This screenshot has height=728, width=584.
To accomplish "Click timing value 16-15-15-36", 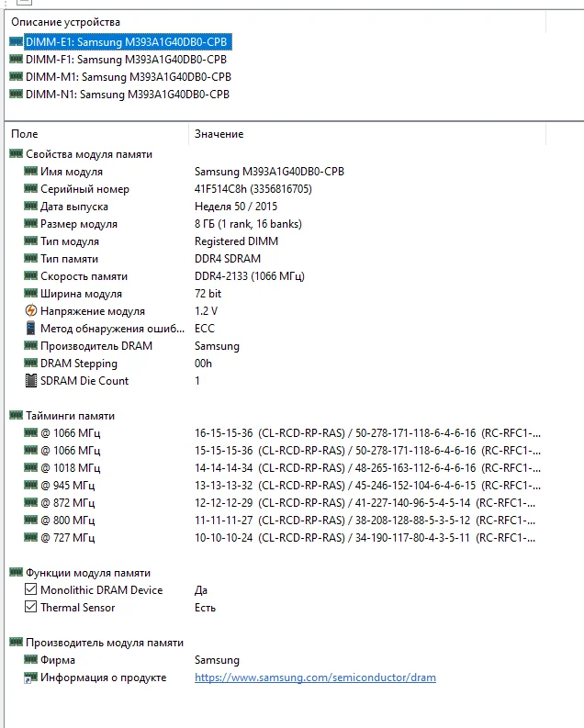I will point(224,433).
